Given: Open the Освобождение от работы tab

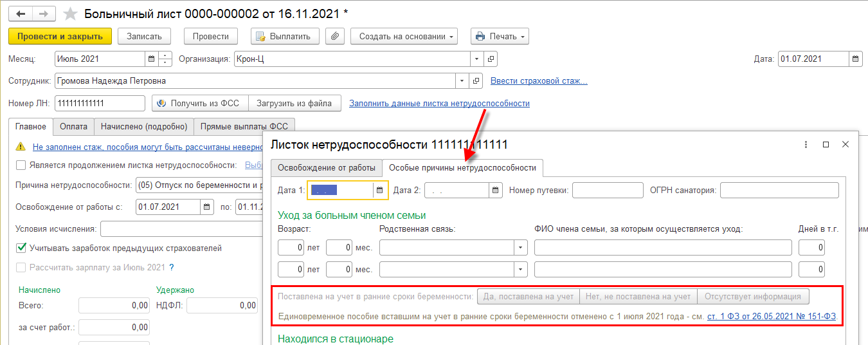Looking at the screenshot, I should pyautogui.click(x=326, y=167).
